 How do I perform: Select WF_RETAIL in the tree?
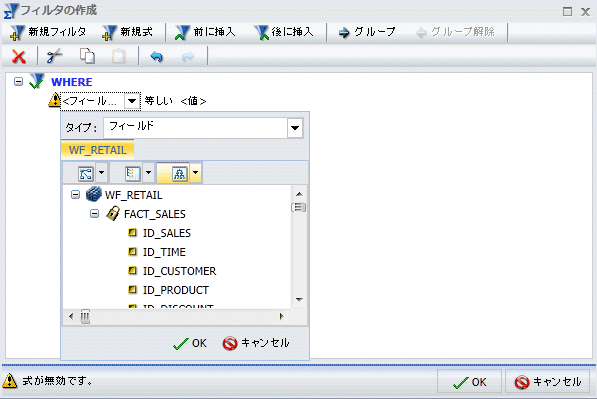134,195
